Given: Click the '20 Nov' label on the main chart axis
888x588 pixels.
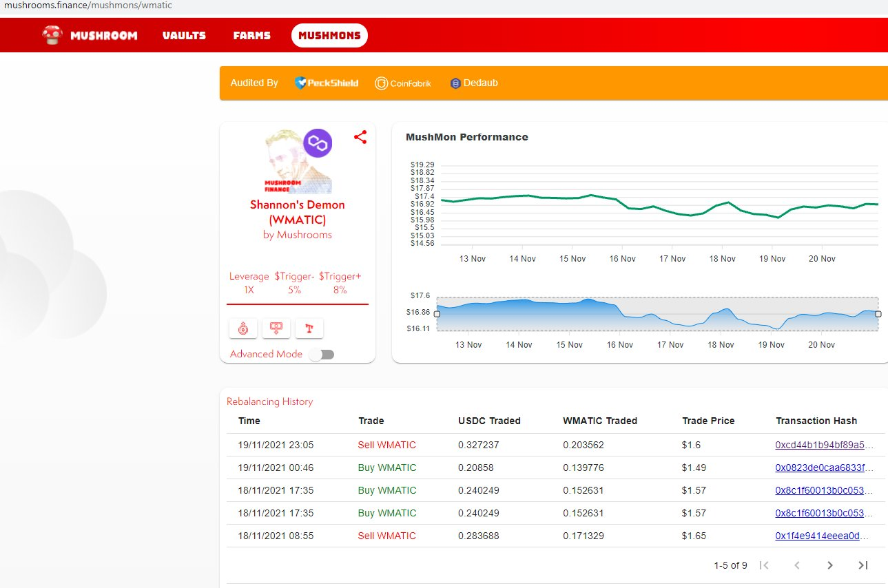Looking at the screenshot, I should tap(822, 259).
